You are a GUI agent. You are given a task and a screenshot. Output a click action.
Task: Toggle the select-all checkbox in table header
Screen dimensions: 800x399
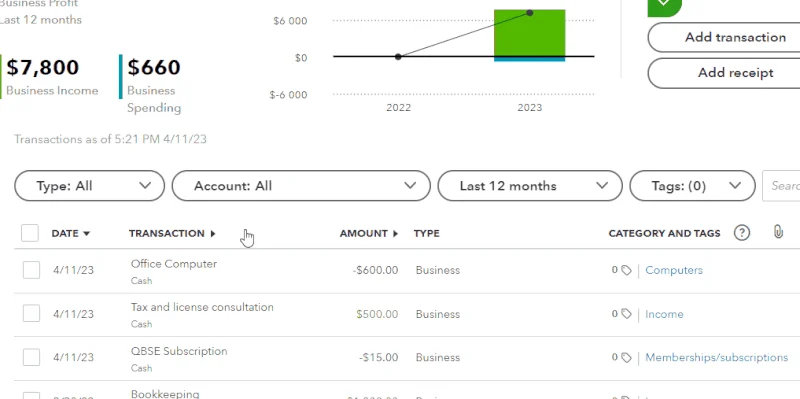click(30, 233)
